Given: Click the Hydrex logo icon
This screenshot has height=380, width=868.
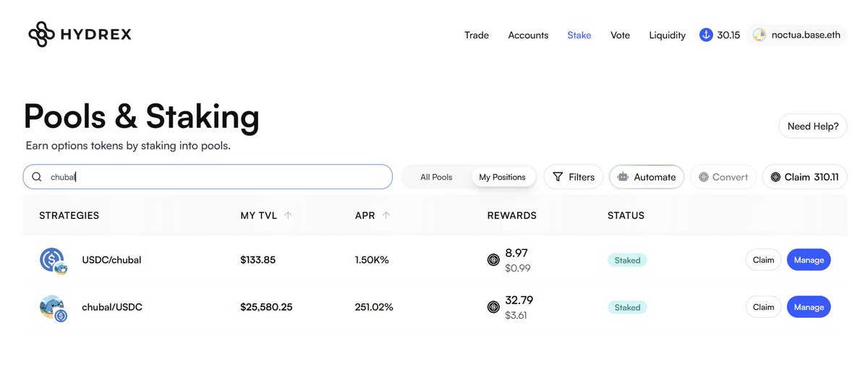Looking at the screenshot, I should pyautogui.click(x=41, y=34).
